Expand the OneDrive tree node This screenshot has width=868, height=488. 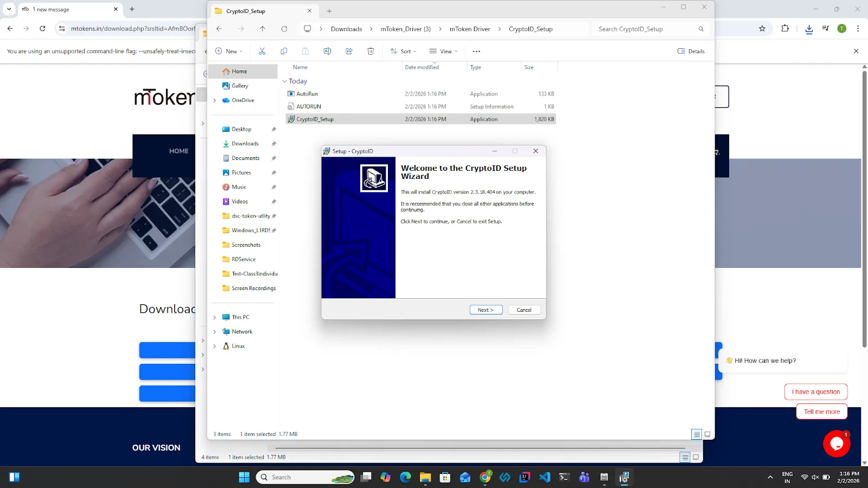pos(215,100)
